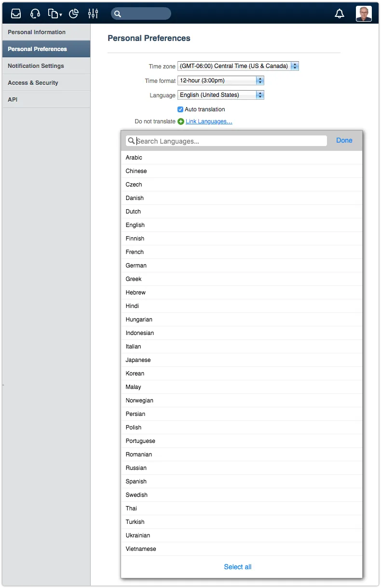Choose Malay in the language list
The image size is (381, 588).
coord(242,387)
